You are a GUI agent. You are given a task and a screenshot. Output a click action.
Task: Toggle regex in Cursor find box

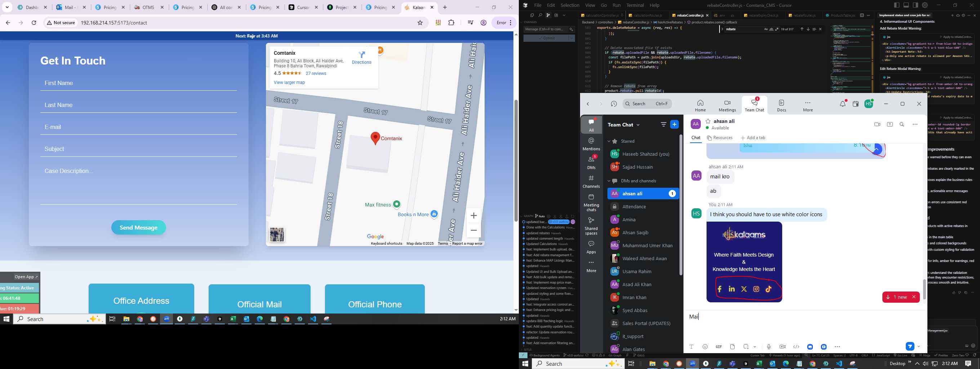click(776, 29)
